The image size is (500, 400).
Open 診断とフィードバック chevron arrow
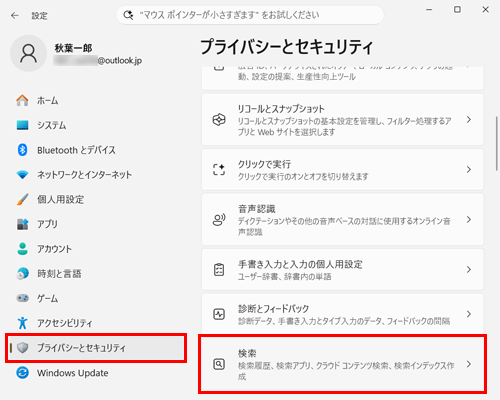(469, 314)
